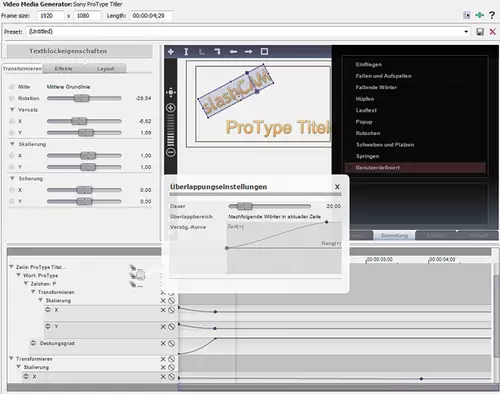Switch to the Layout tab
500x394 pixels.
tap(106, 69)
